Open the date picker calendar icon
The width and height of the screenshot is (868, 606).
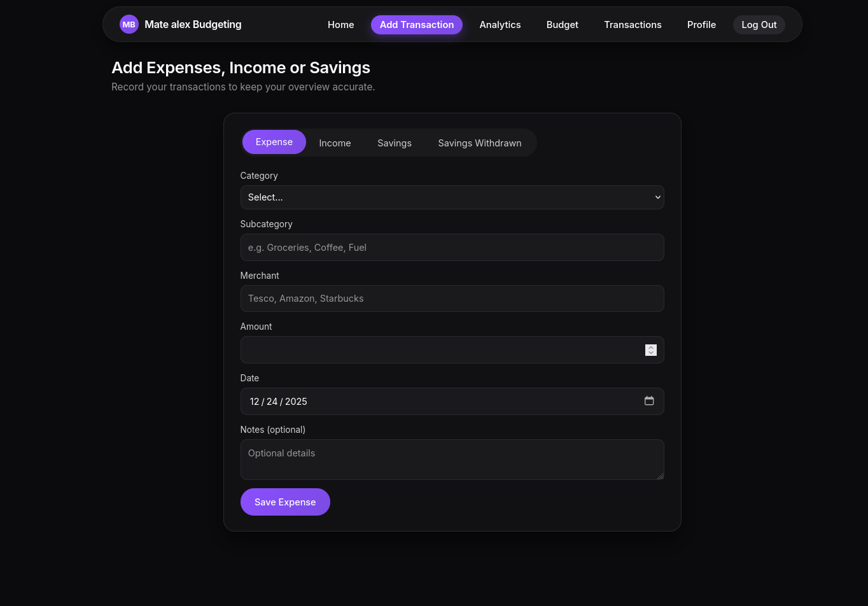649,401
